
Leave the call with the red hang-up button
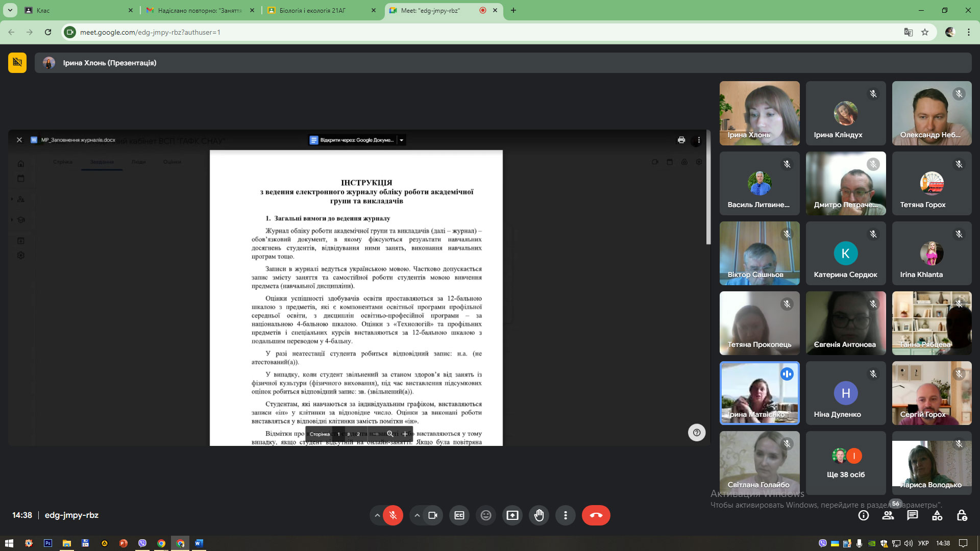pos(596,515)
